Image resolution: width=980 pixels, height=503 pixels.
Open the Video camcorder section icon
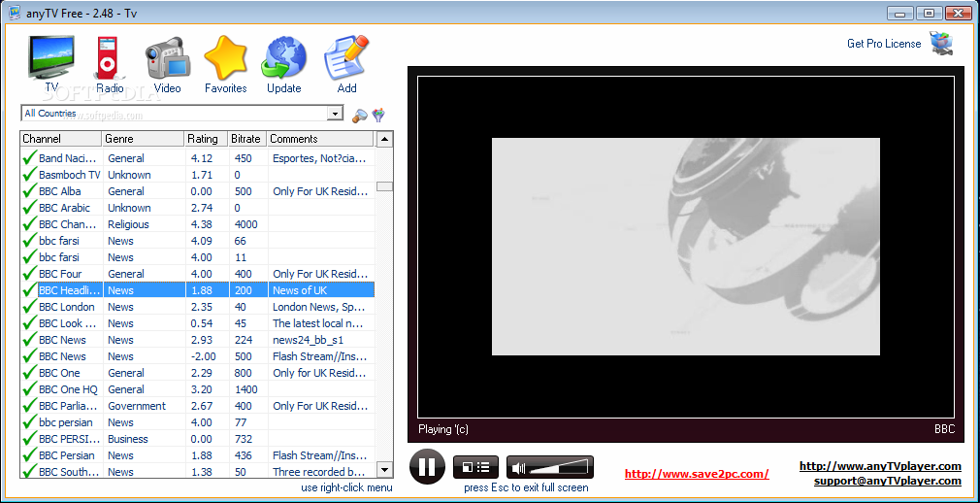(x=167, y=57)
